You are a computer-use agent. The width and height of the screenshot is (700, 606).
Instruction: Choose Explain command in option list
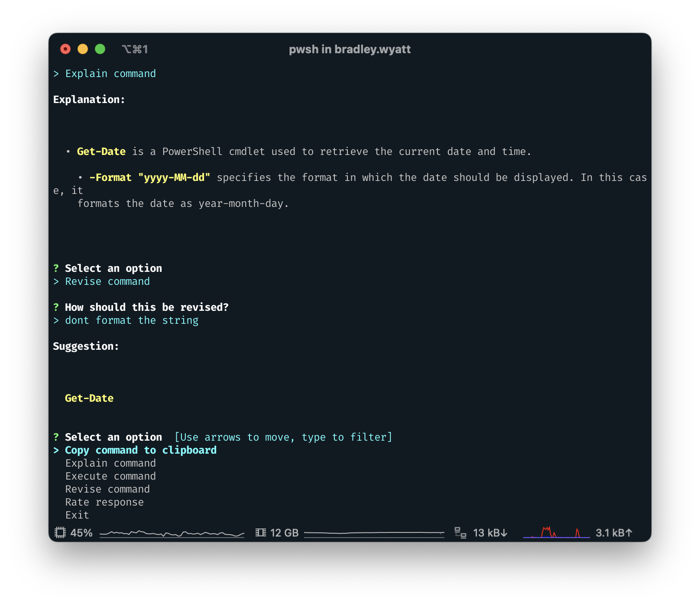110,463
